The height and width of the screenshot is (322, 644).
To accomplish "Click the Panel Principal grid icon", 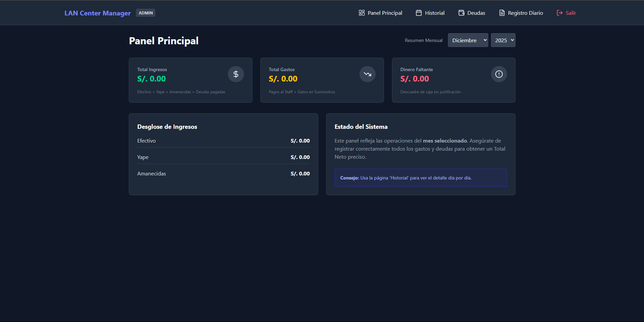I will coord(361,13).
